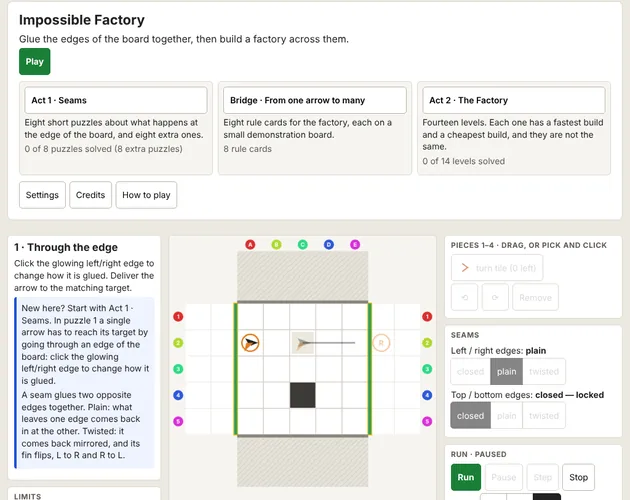Screen dimensions: 630x500
Task: Set left/right edges to plain
Action: pos(507,371)
